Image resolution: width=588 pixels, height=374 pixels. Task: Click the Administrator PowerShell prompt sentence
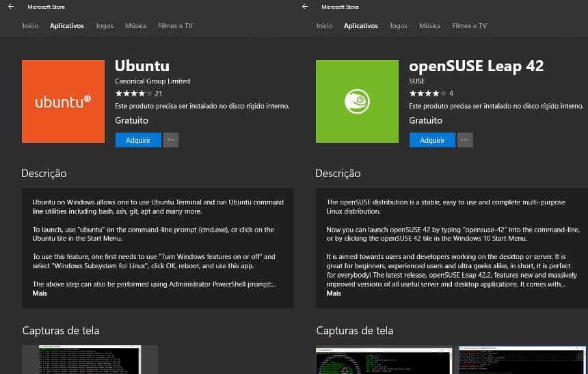tap(155, 284)
